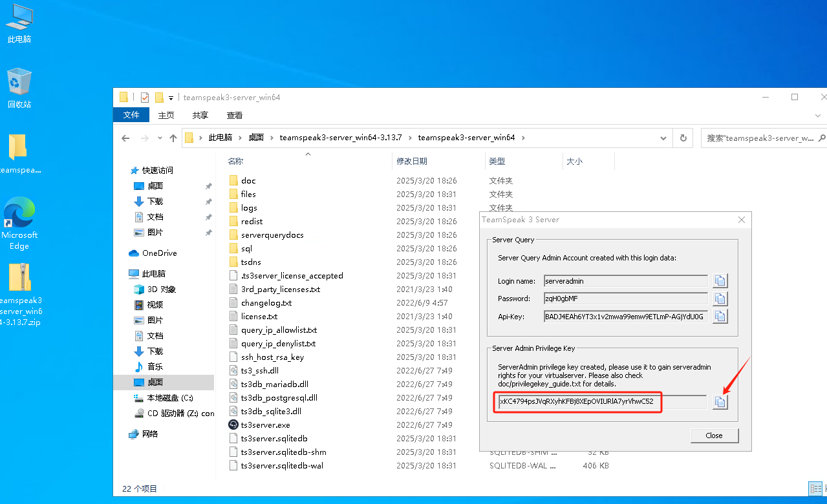The image size is (827, 504).
Task: Click the Login name text field
Action: (625, 281)
